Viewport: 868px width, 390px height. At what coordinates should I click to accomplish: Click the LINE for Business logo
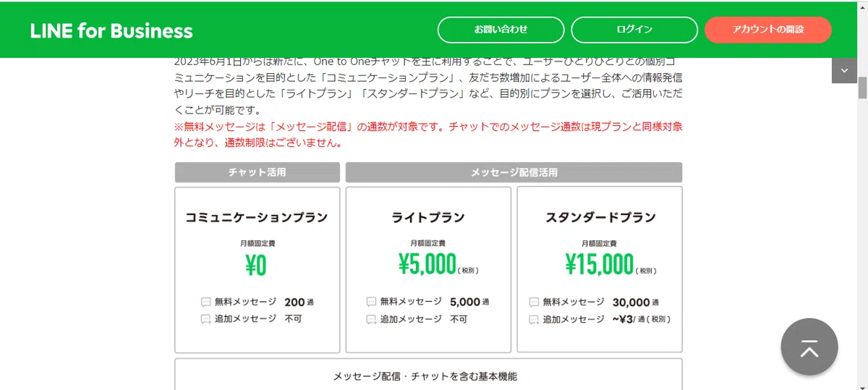111,30
